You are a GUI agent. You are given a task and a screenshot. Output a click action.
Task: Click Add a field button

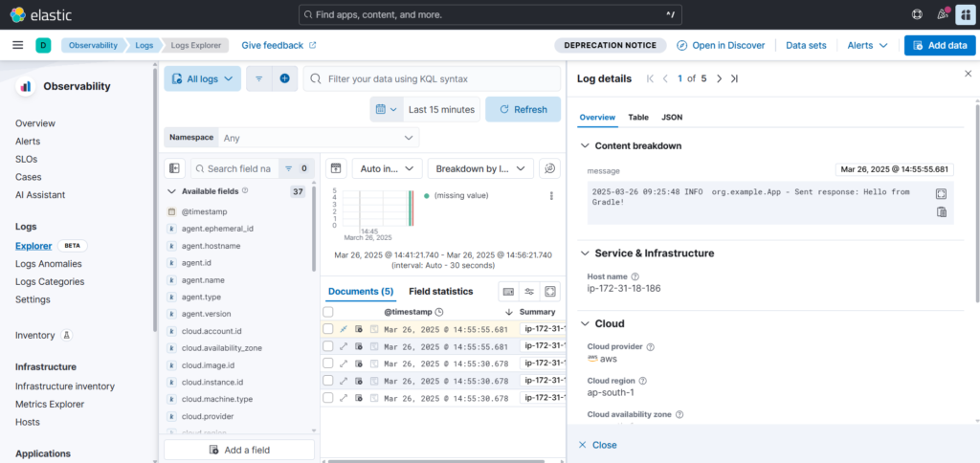click(x=239, y=450)
